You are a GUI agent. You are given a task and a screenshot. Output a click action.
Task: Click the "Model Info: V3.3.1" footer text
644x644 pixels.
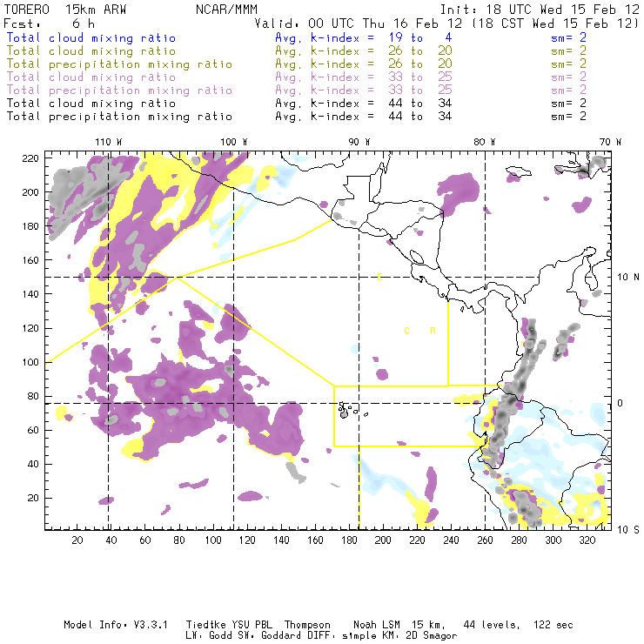tap(116, 625)
